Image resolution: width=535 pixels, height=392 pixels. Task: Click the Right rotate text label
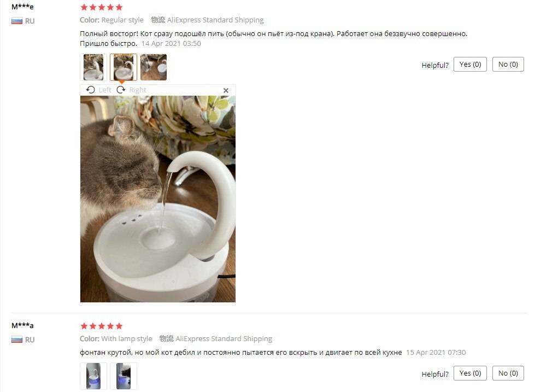click(x=138, y=90)
